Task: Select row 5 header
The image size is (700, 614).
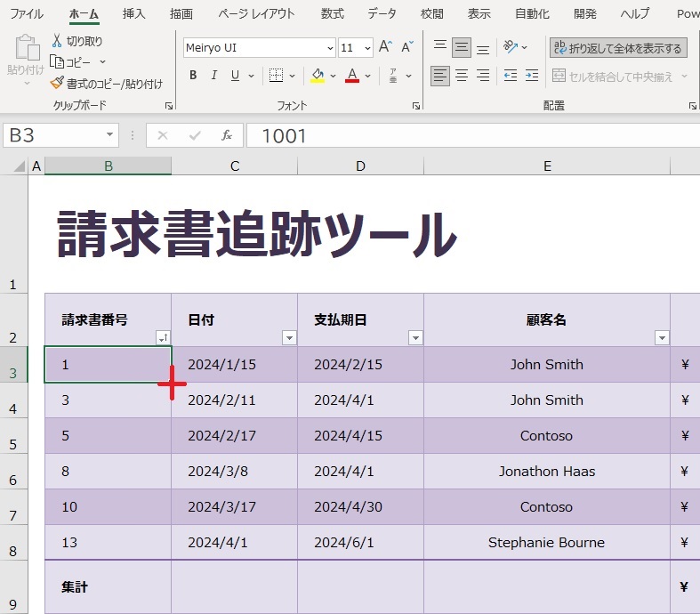Action: coord(13,436)
